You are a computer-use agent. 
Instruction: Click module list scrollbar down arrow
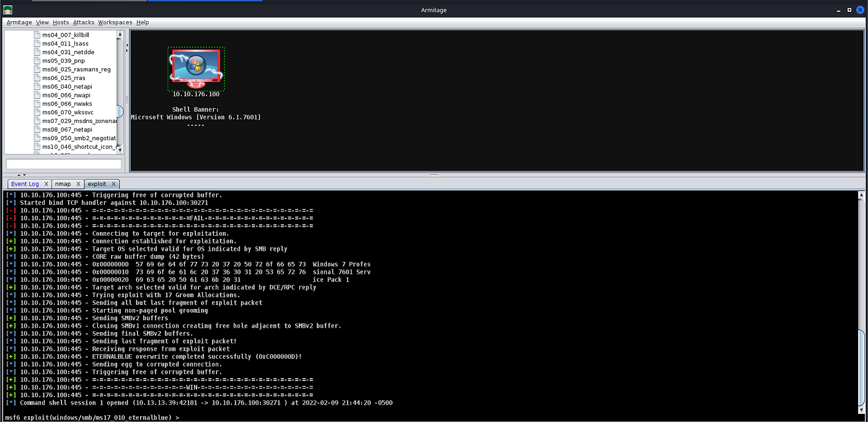click(x=120, y=150)
